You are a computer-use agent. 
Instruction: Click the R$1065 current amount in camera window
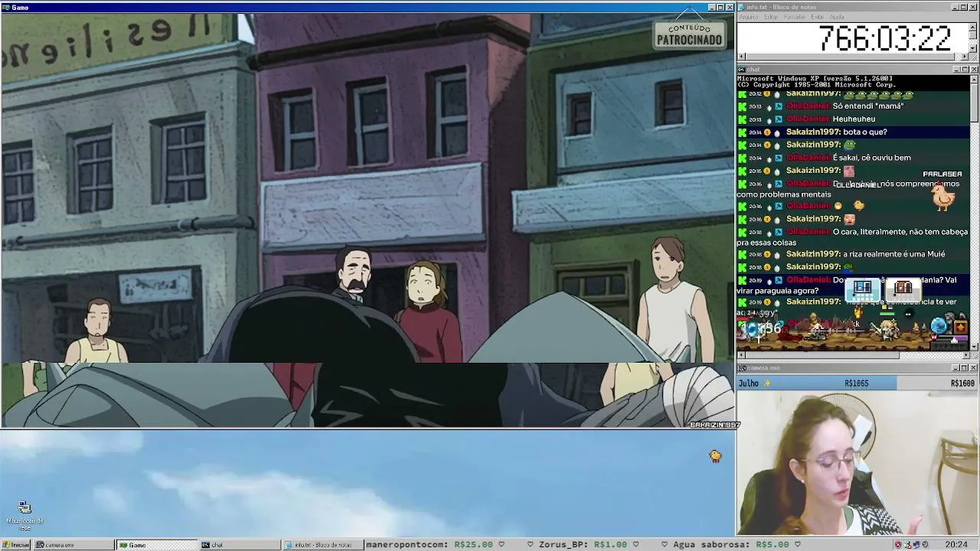856,383
